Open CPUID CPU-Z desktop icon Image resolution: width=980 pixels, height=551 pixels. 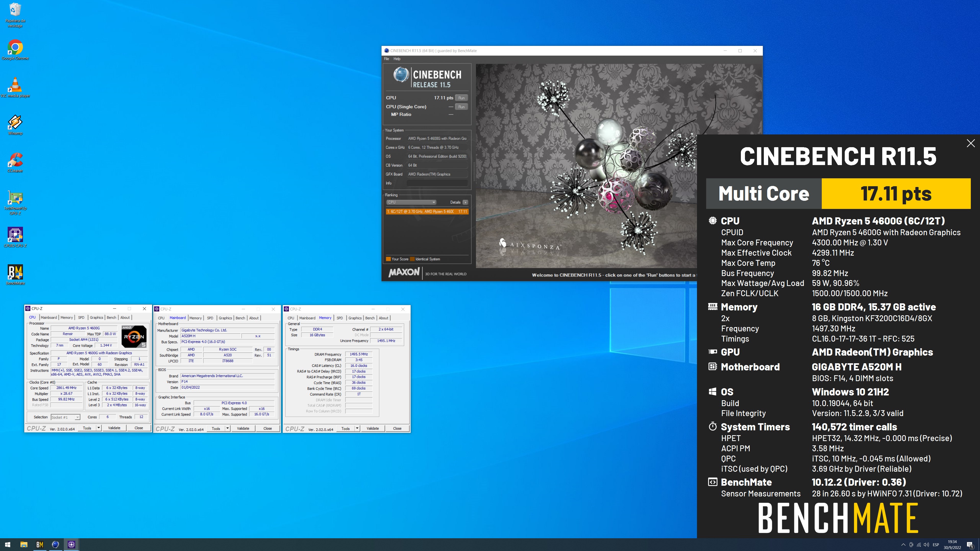[15, 237]
